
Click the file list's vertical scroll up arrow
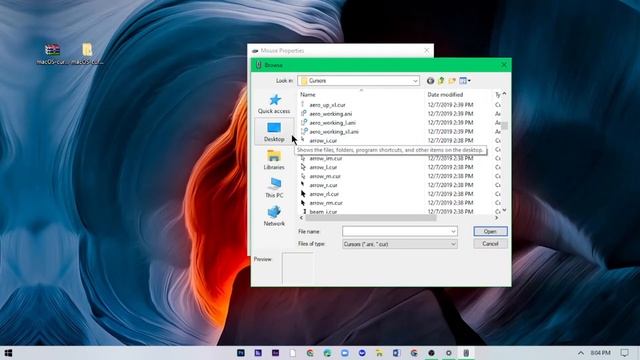pyautogui.click(x=504, y=94)
